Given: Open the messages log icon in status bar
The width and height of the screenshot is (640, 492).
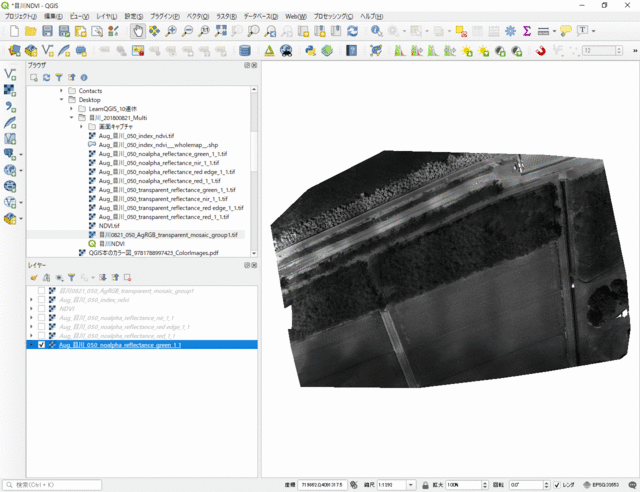Looking at the screenshot, I should pyautogui.click(x=632, y=485).
